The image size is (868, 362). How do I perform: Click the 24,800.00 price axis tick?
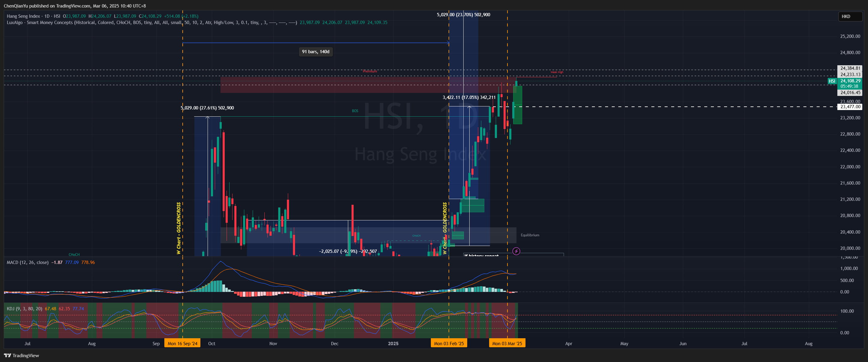850,53
